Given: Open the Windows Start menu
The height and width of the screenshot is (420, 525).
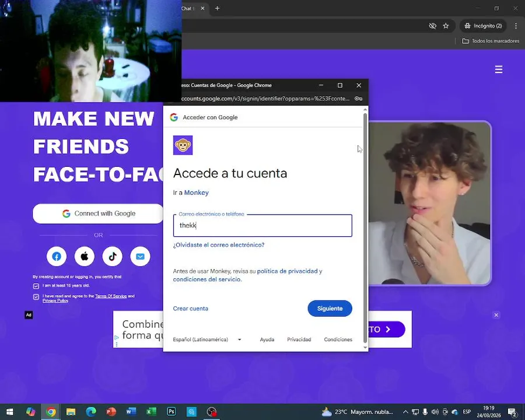Looking at the screenshot, I should point(10,412).
